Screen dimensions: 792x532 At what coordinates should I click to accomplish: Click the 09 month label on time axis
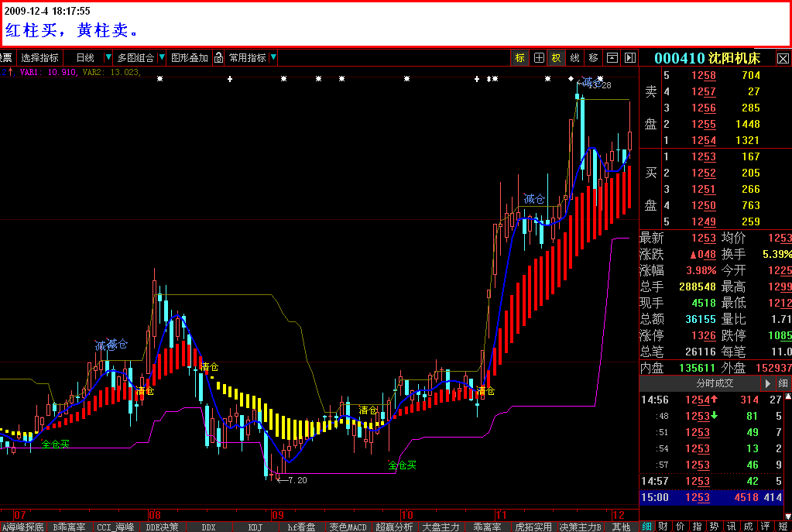(x=278, y=515)
